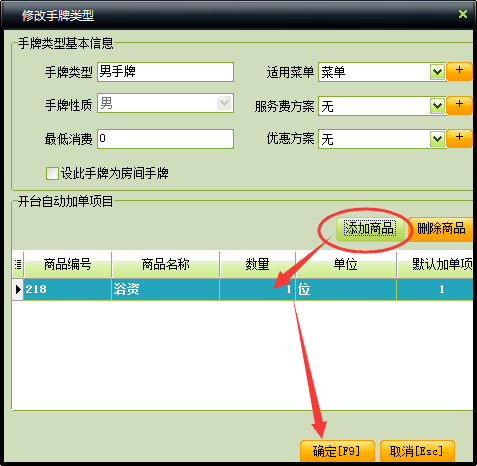The height and width of the screenshot is (466, 477).
Task: Enable 设此手牌为房间手牌 checkbox
Action: pyautogui.click(x=52, y=173)
